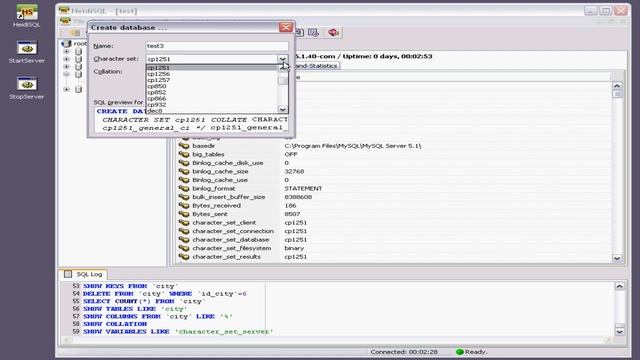The image size is (640, 360).
Task: Click SQL log line 58 SHOW COLLATION
Action: point(115,324)
